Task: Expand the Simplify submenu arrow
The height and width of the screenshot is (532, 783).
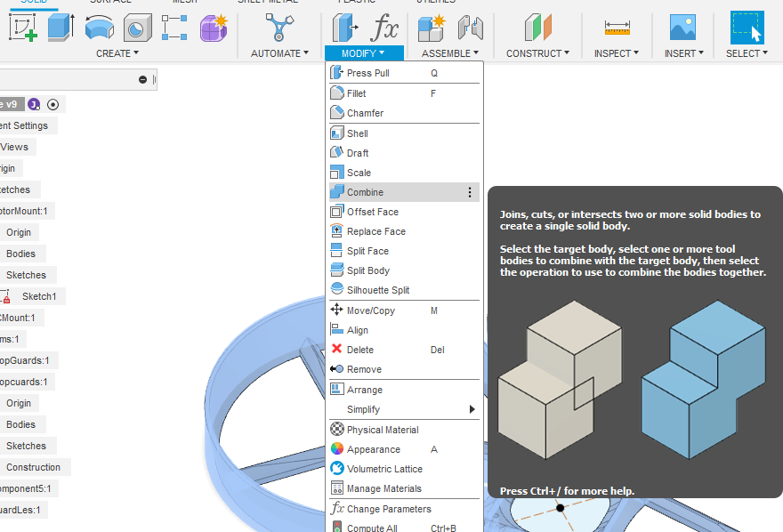Action: (472, 409)
